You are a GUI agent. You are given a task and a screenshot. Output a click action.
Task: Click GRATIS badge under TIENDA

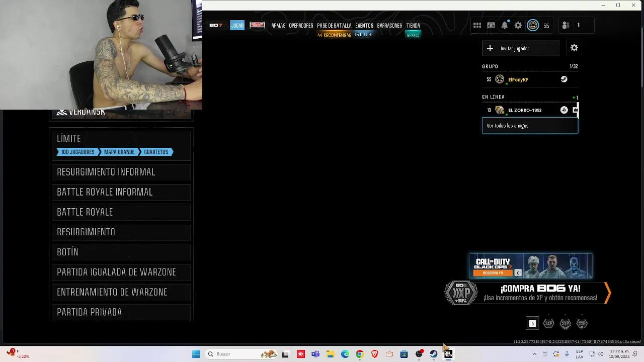tap(413, 35)
